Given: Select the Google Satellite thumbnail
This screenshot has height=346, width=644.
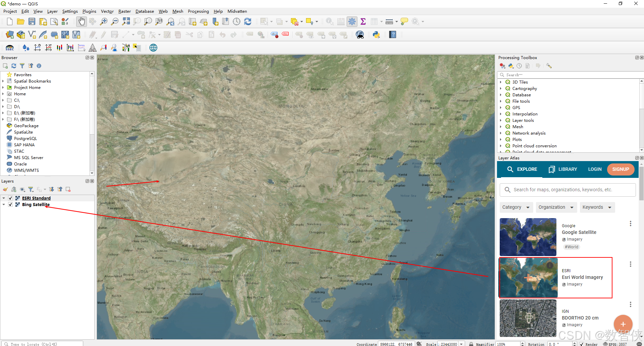Looking at the screenshot, I should [528, 237].
